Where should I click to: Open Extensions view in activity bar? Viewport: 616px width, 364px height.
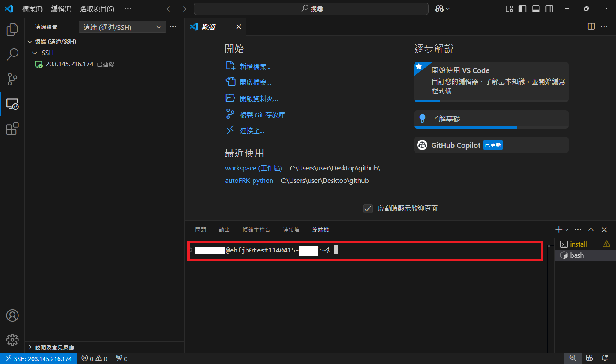(x=12, y=129)
